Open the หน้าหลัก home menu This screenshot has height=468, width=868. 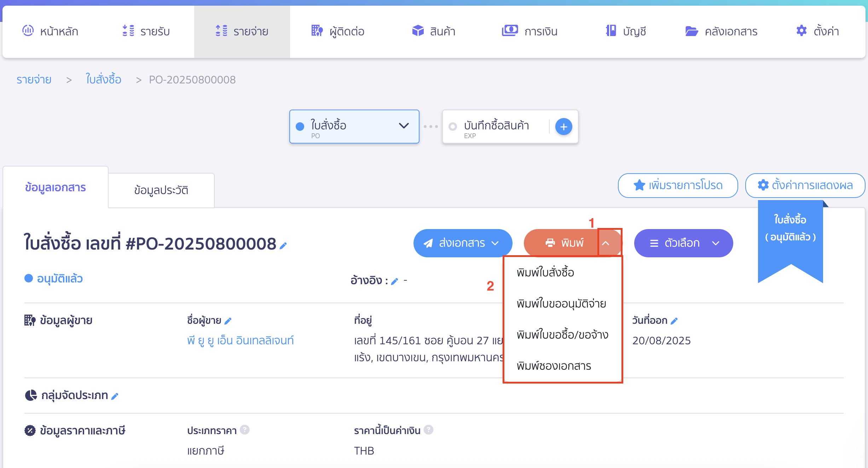point(50,31)
